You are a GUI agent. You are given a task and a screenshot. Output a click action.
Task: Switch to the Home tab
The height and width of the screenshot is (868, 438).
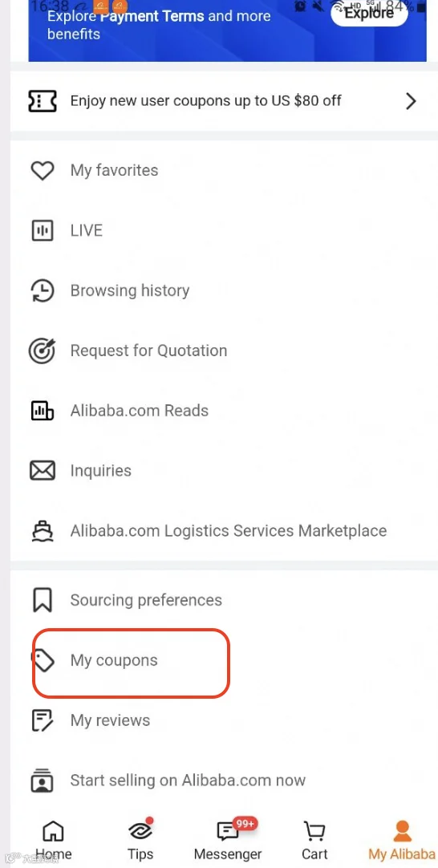(x=53, y=840)
